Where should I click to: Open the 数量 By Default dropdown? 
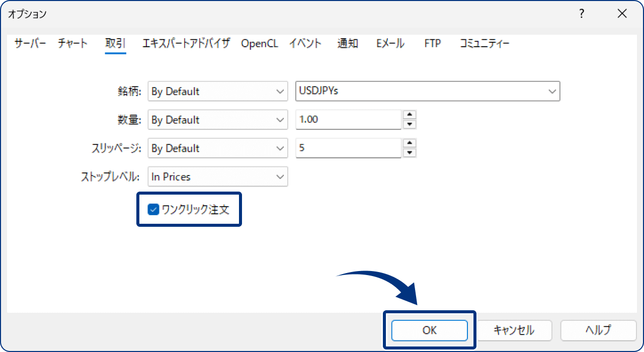(x=217, y=120)
